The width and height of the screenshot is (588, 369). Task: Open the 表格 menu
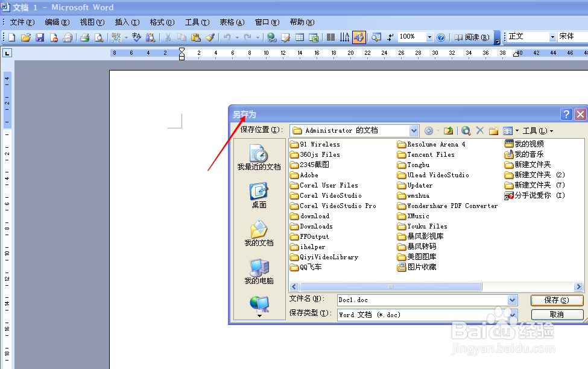click(x=232, y=22)
